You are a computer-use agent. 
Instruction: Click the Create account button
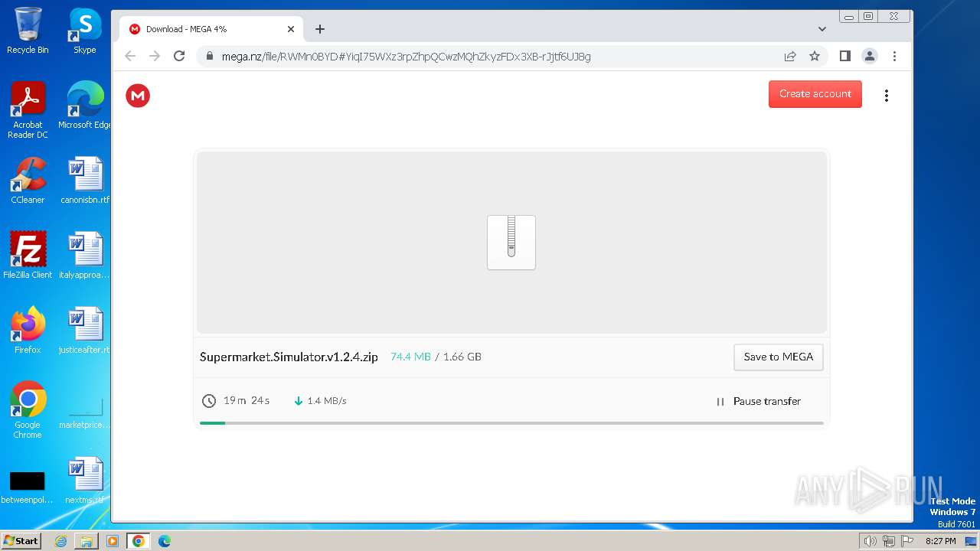[815, 94]
